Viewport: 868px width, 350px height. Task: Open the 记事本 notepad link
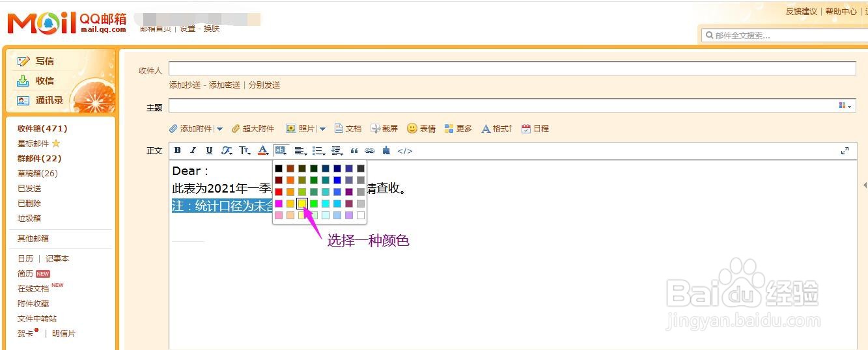[x=57, y=258]
